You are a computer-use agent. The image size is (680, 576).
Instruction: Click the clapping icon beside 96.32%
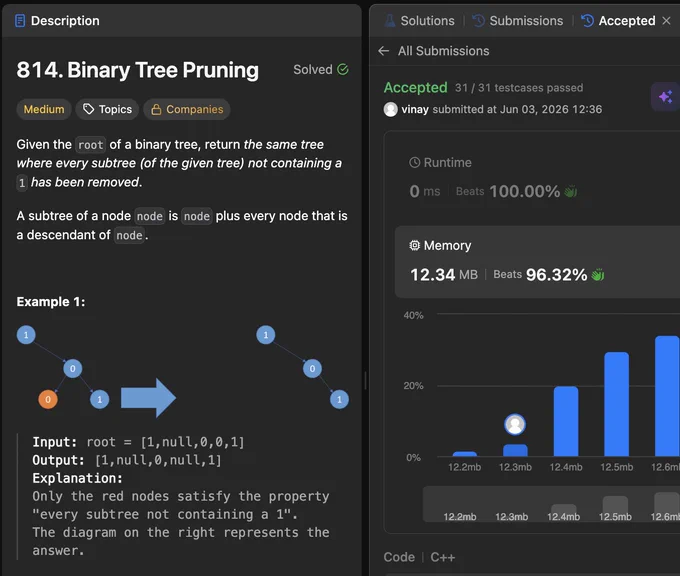point(598,275)
